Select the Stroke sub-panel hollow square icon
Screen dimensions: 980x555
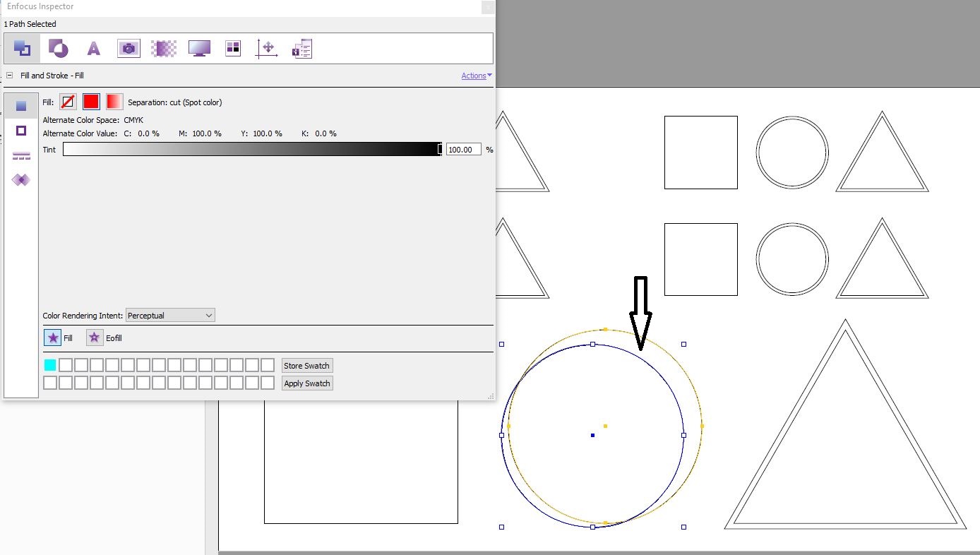21,131
